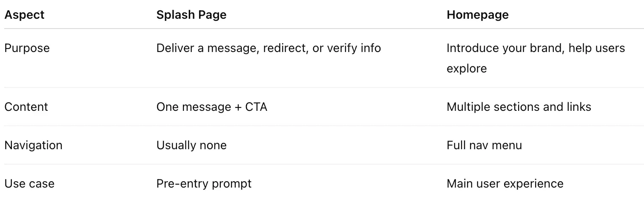The width and height of the screenshot is (644, 214).
Task: Click the Splash Page column header
Action: [x=191, y=15]
